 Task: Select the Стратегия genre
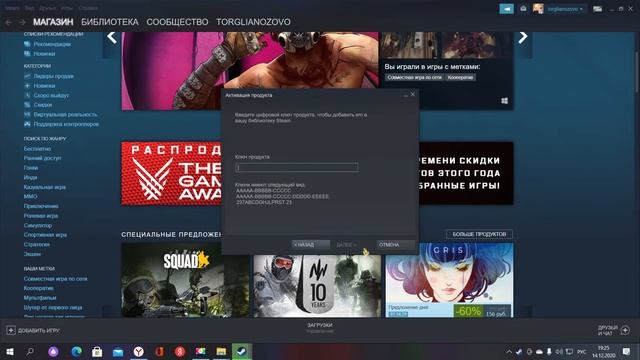pyautogui.click(x=36, y=244)
